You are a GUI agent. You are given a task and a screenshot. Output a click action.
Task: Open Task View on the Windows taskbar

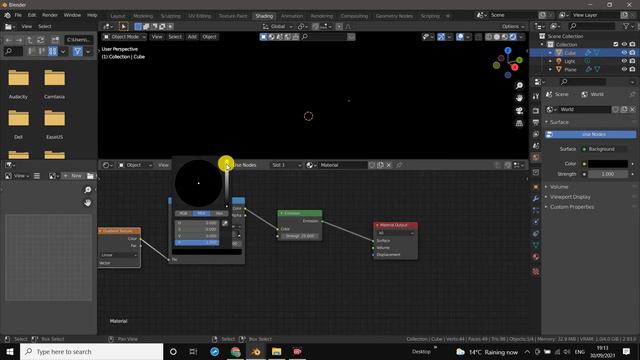[x=193, y=351]
